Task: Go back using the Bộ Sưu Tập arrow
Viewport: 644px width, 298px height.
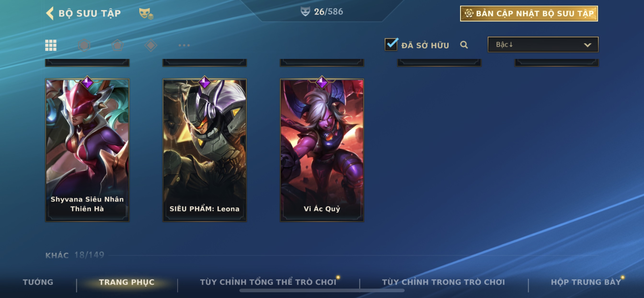Action: click(x=50, y=13)
